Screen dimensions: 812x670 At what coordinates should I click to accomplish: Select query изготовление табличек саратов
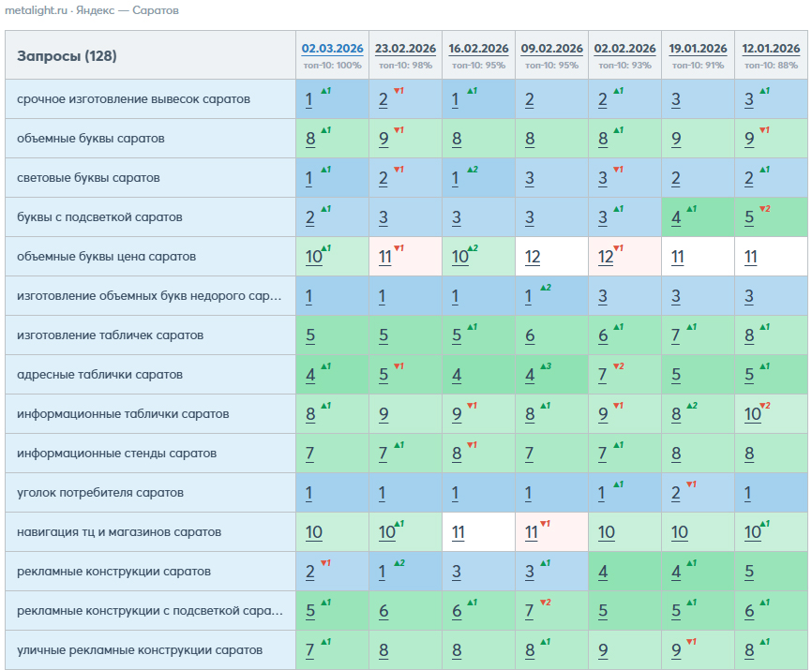coord(111,335)
